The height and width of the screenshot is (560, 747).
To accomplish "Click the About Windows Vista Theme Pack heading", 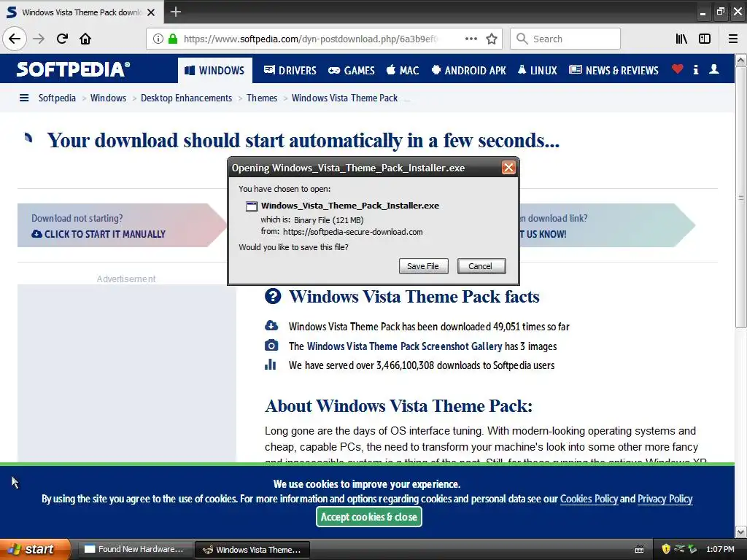I will 398,405.
